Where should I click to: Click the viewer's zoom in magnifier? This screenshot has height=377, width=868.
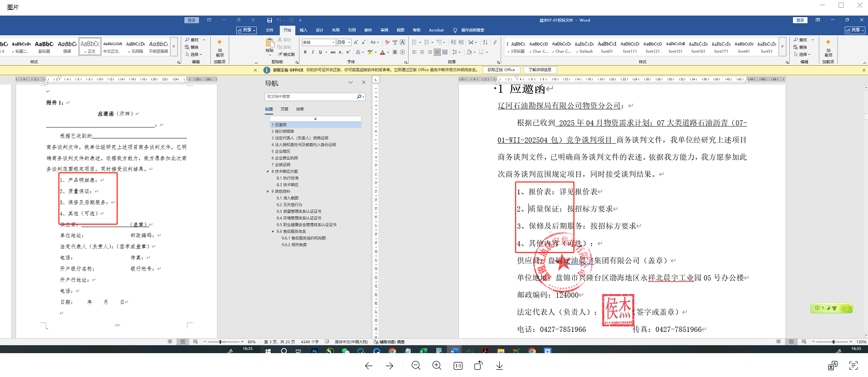(x=437, y=366)
